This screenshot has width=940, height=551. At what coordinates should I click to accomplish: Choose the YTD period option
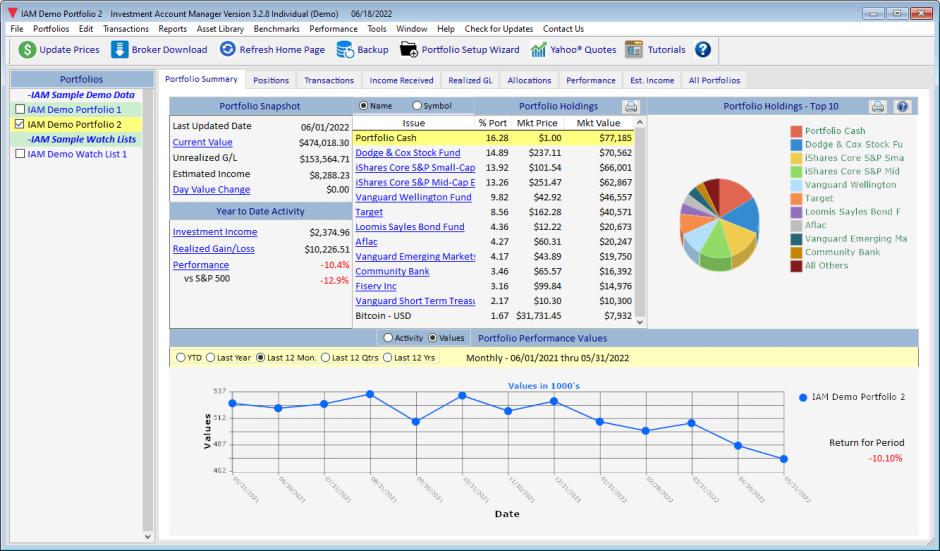point(180,357)
